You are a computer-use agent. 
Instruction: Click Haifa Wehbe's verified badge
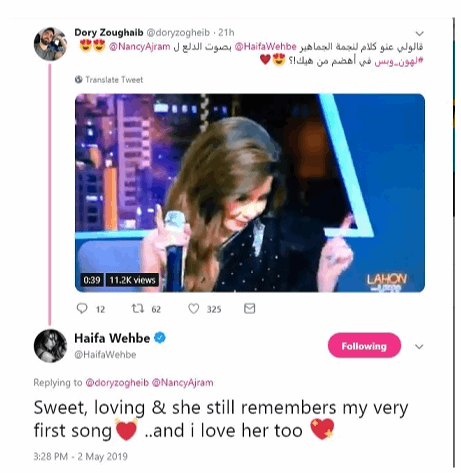[160, 338]
